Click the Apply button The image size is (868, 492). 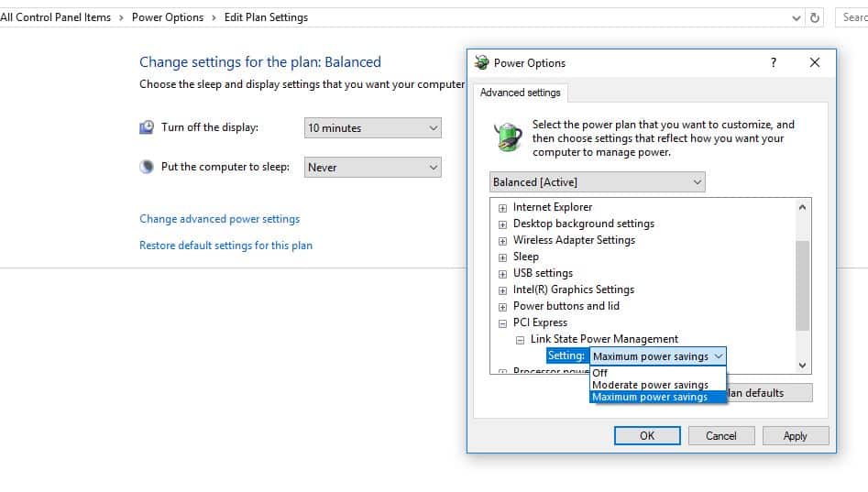point(795,436)
